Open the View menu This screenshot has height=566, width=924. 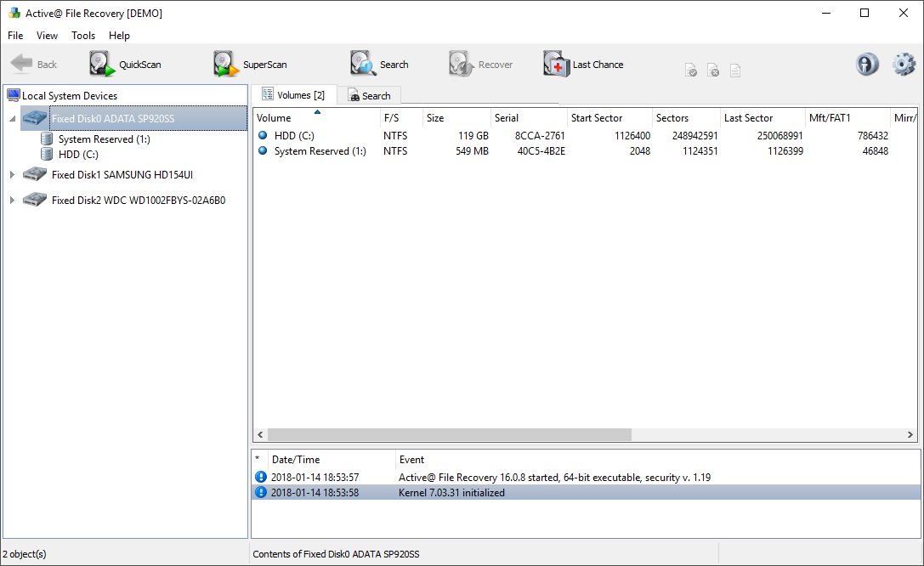click(x=47, y=36)
